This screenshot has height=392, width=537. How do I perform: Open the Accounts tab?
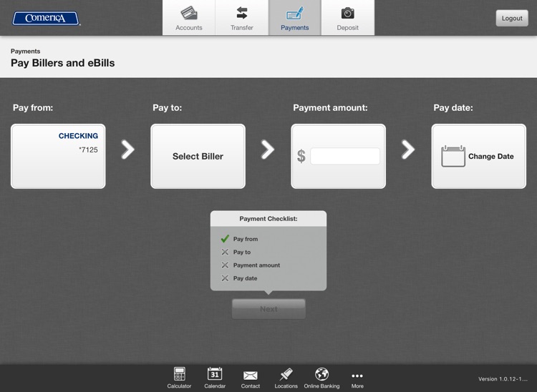pos(189,18)
